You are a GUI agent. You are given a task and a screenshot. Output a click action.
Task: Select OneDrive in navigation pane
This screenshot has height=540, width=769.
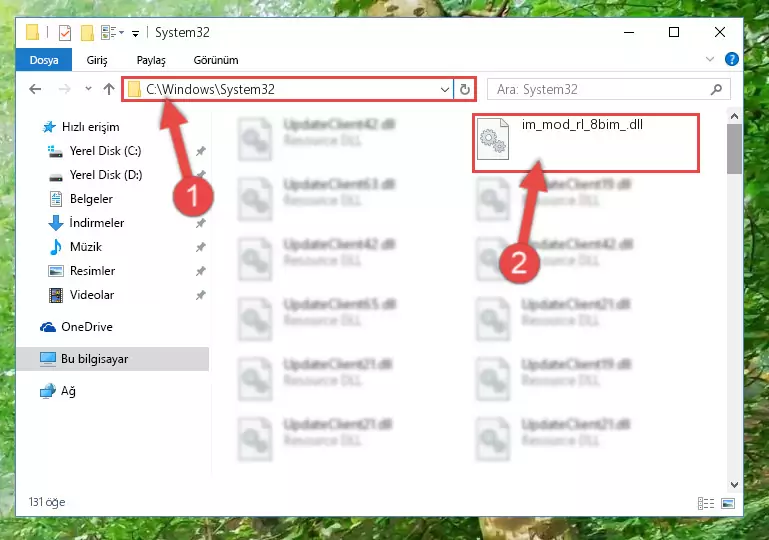[x=87, y=327]
